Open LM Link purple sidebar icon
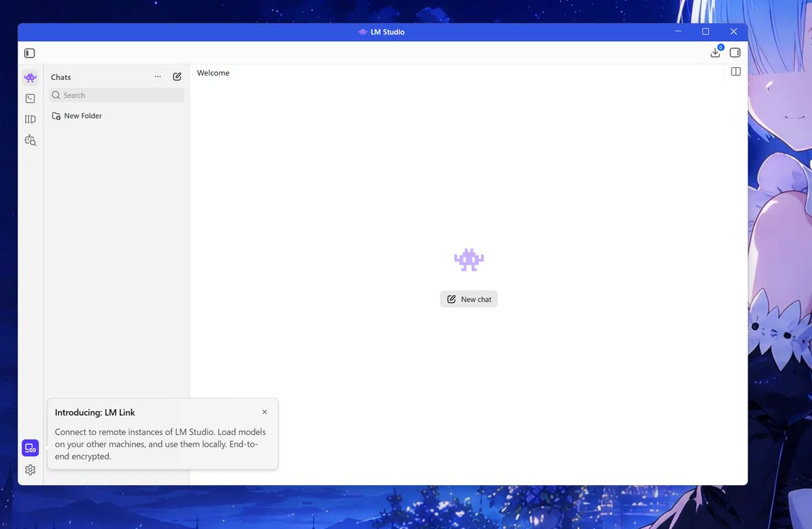812x529 pixels. click(x=30, y=448)
